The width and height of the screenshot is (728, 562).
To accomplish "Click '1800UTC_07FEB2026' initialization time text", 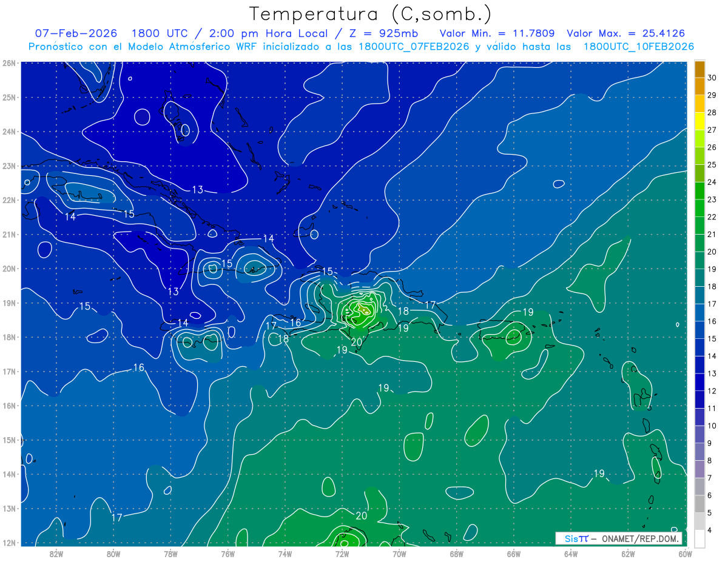I will [x=413, y=46].
